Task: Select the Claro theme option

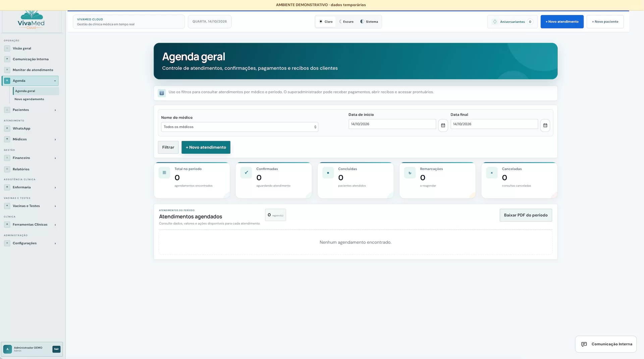Action: click(326, 22)
